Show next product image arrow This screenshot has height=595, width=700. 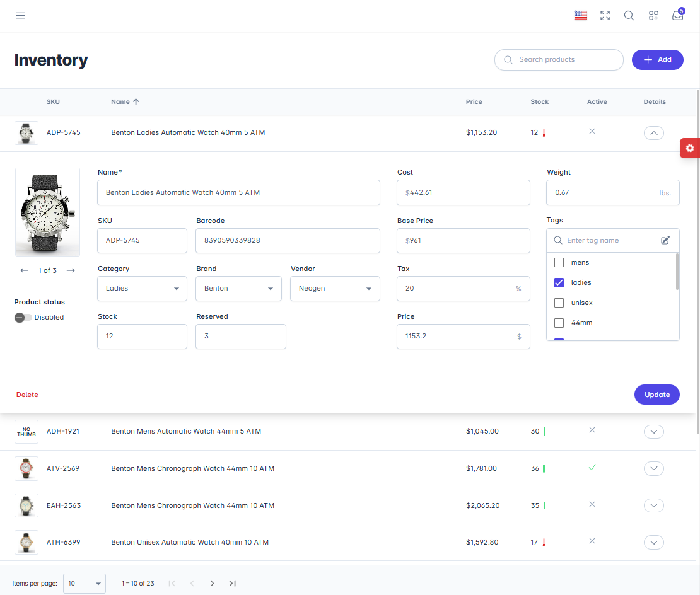pyautogui.click(x=71, y=270)
